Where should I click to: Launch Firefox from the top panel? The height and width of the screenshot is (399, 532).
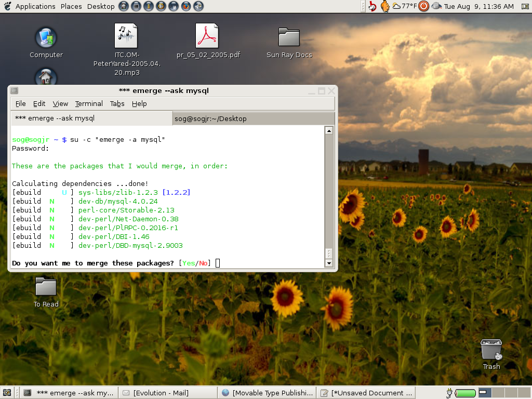185,6
